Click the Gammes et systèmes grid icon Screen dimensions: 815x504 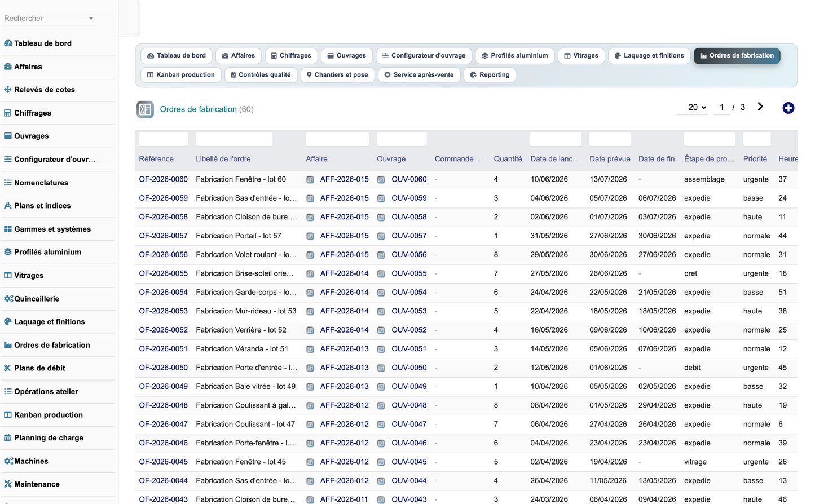point(8,229)
